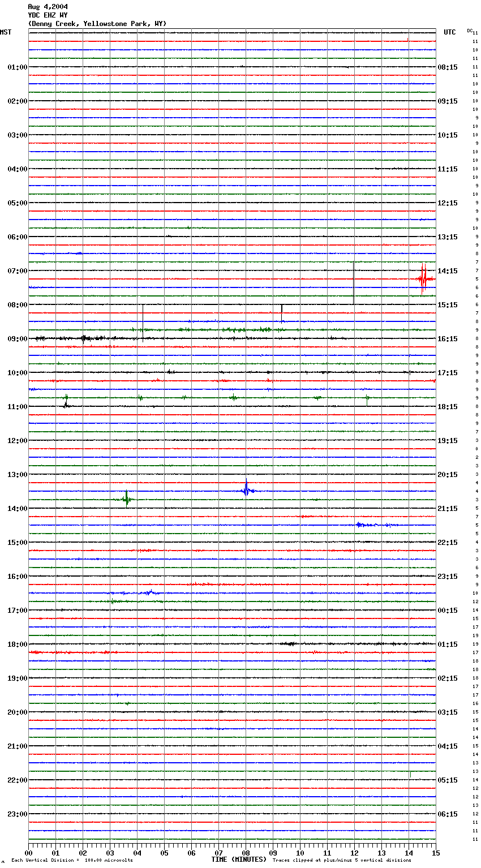
Task: Click the "23:15" UTC time label
Action: click(x=448, y=577)
